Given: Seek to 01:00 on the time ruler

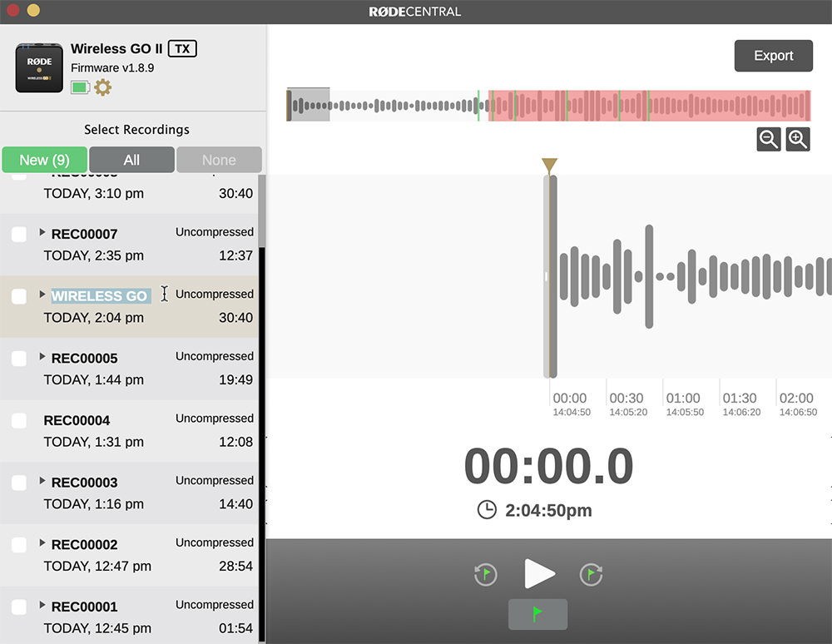Looking at the screenshot, I should (683, 399).
